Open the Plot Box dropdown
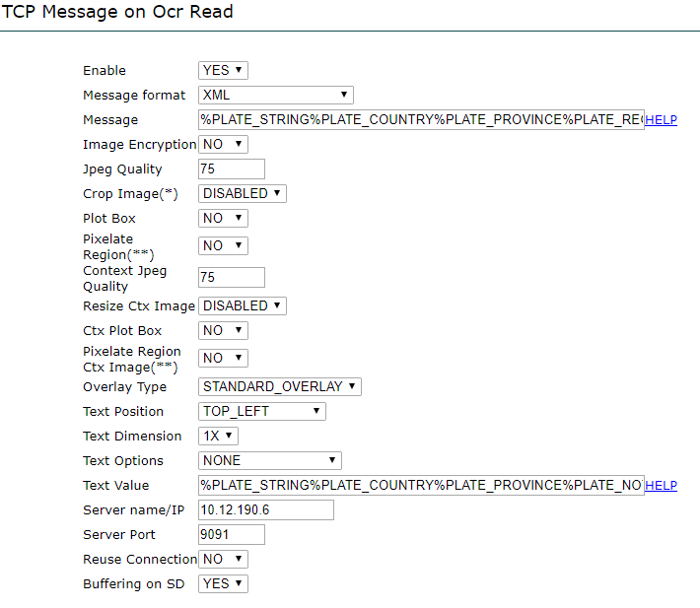Image resolution: width=700 pixels, height=608 pixels. pyautogui.click(x=223, y=218)
